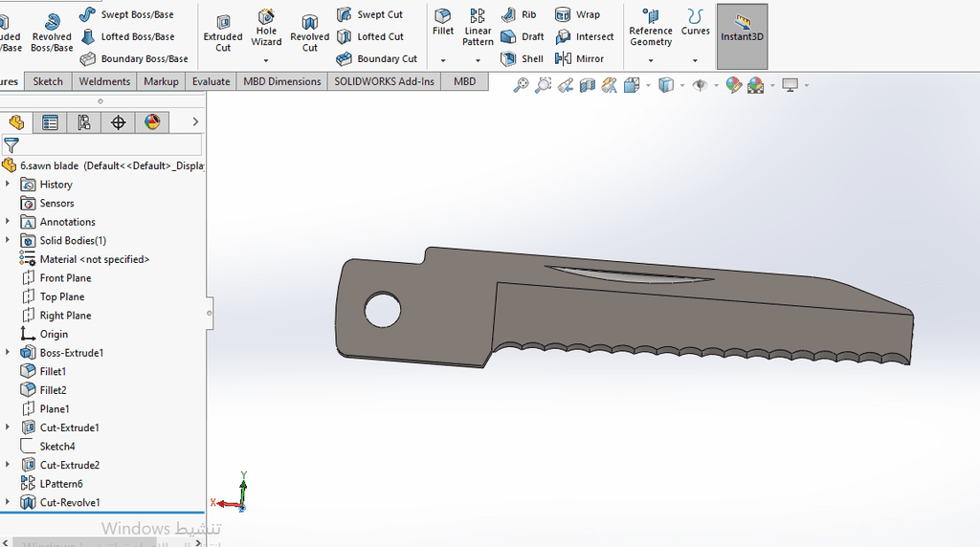Expand the Cut-Extrude1 feature
The image size is (980, 547).
[x=8, y=427]
